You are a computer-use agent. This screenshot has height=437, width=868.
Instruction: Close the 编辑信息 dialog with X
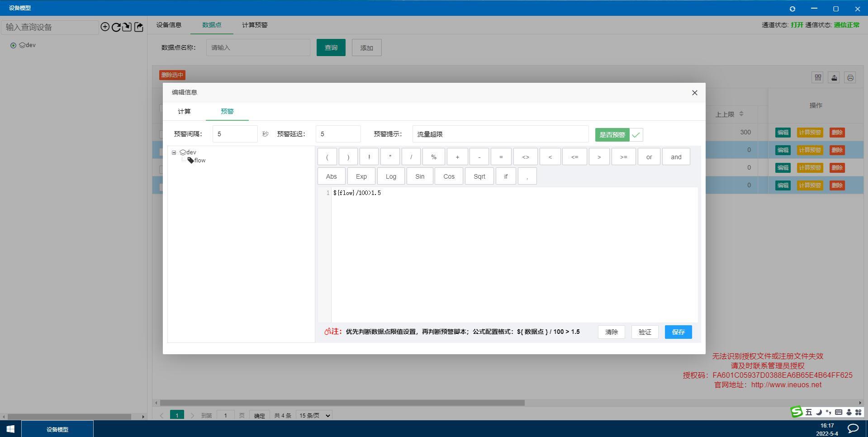point(695,93)
